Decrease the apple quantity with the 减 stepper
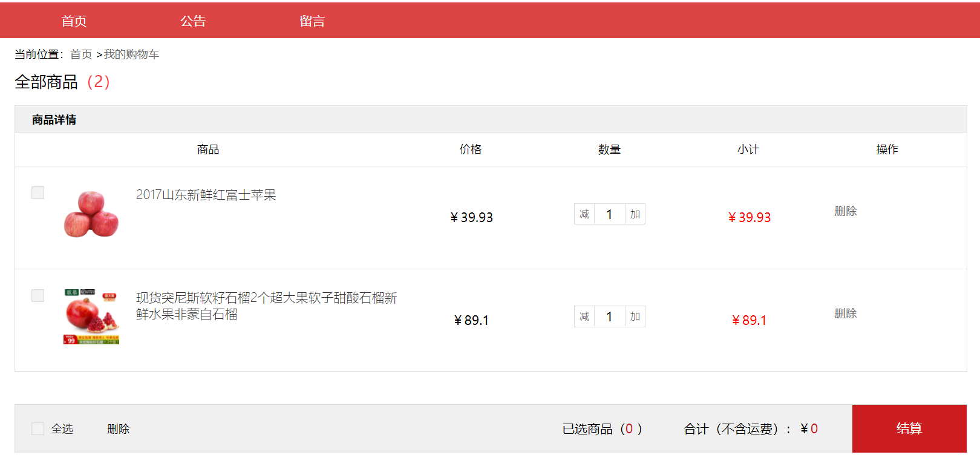Screen dimensions: 980x475 584,214
